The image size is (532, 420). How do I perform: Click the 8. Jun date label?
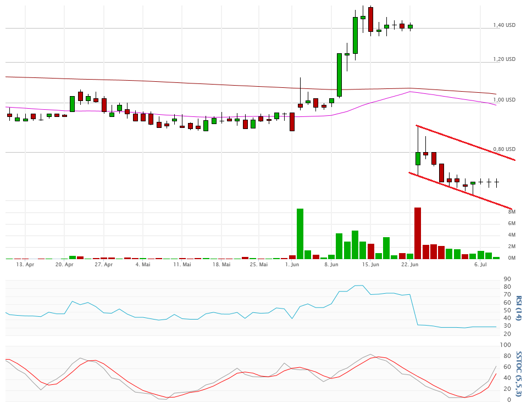point(331,265)
